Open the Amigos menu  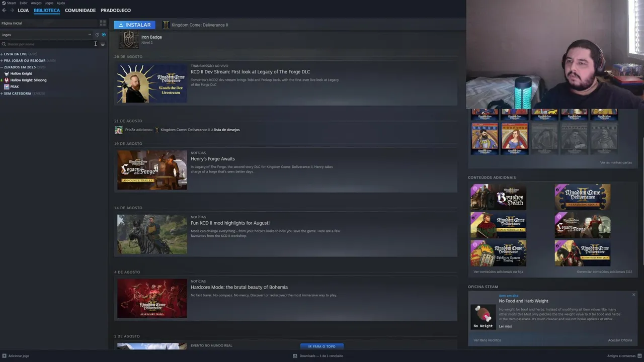click(x=36, y=3)
